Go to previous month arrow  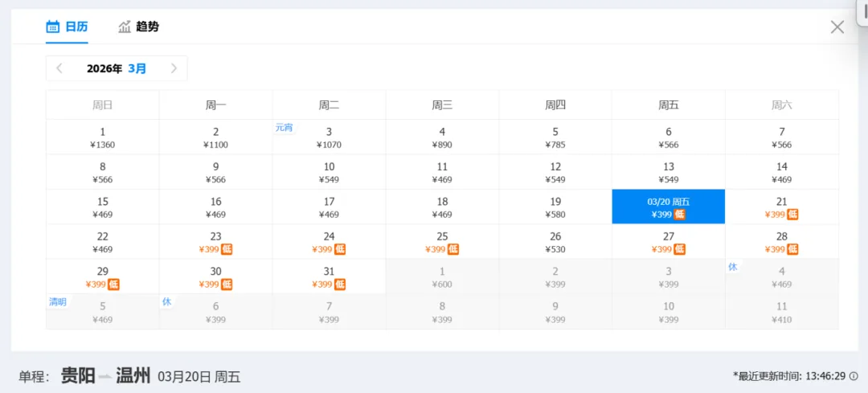click(x=59, y=68)
